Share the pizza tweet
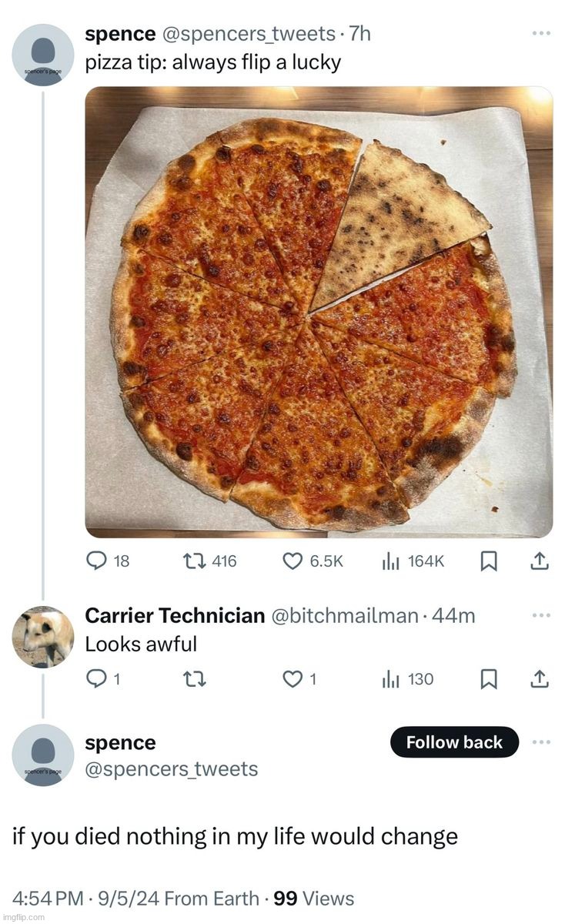Image resolution: width=565 pixels, height=924 pixels. pos(540,563)
